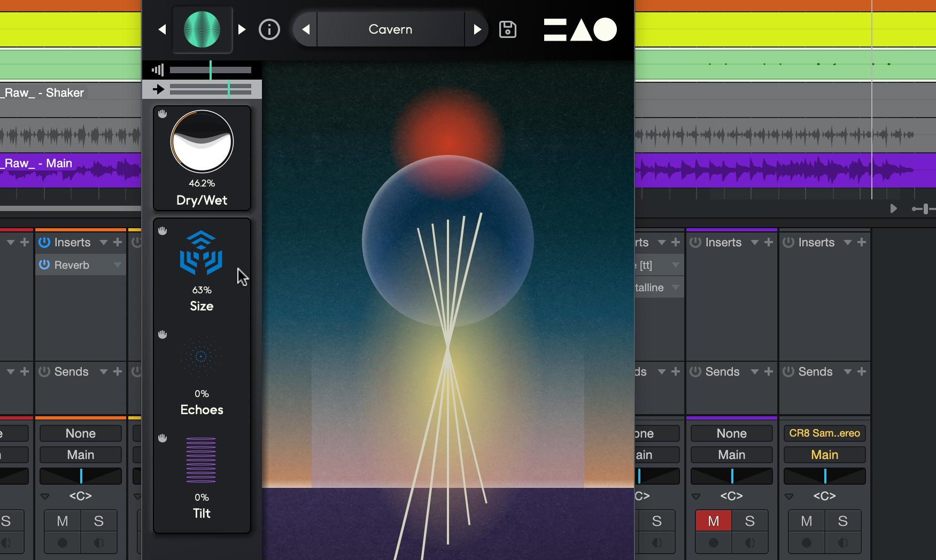Open the plugin info button

click(x=269, y=29)
